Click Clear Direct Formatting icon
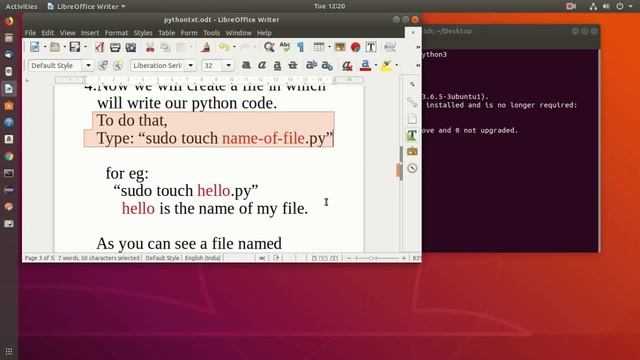The height and width of the screenshot is (360, 640). pyautogui.click(x=347, y=65)
